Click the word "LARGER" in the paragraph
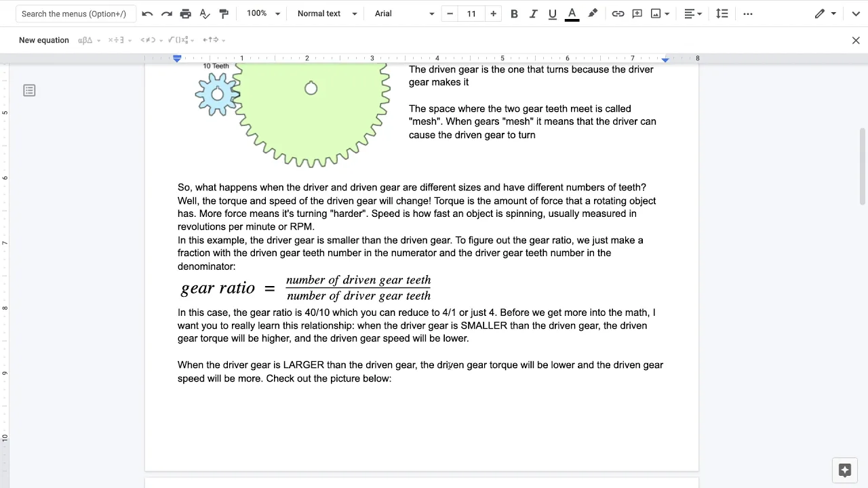Viewport: 868px width, 488px height. [x=304, y=365]
